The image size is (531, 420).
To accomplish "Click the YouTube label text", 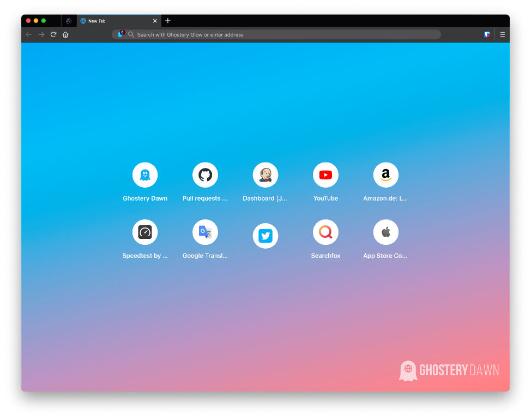I will click(x=325, y=198).
